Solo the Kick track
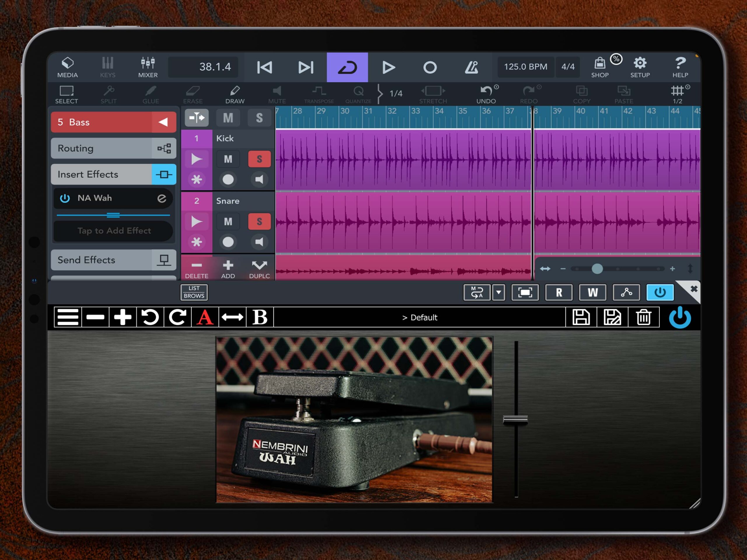The image size is (747, 560). tap(259, 159)
